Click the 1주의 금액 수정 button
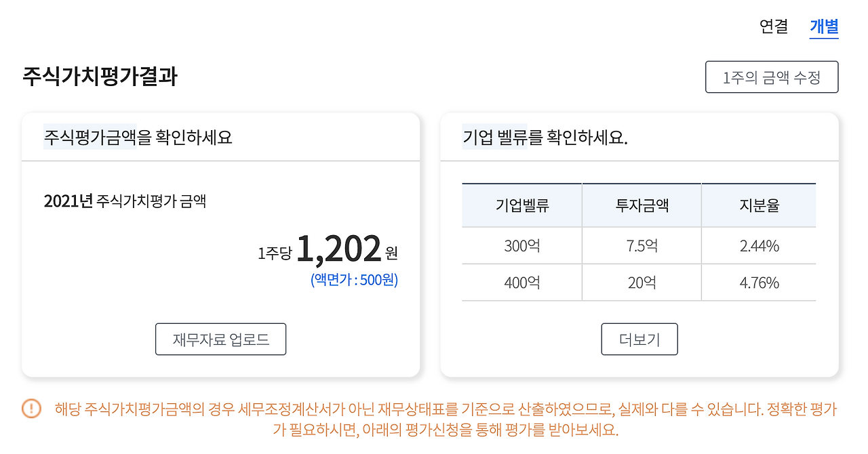 [x=772, y=77]
